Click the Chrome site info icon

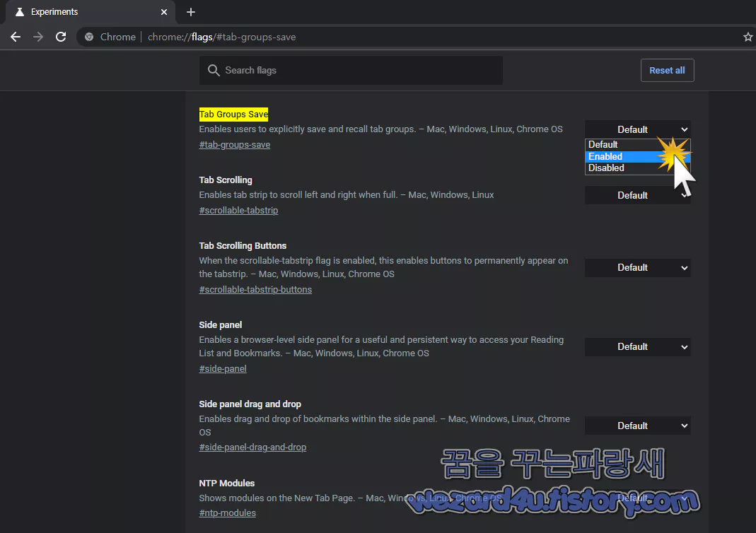[89, 37]
